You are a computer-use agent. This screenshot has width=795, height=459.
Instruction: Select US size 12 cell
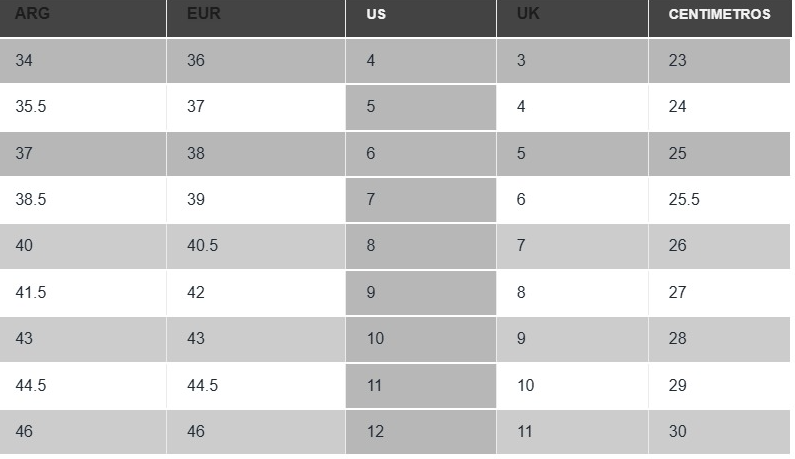pyautogui.click(x=421, y=432)
